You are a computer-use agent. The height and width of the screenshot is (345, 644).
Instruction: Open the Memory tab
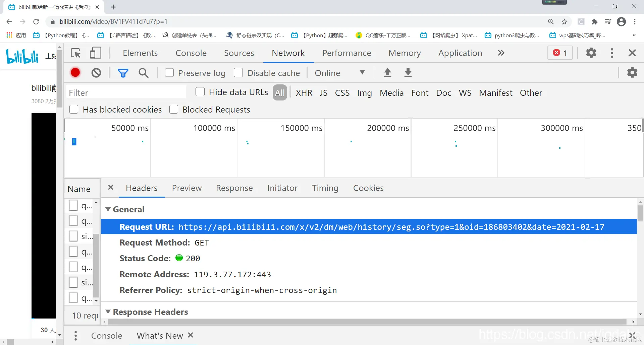coord(405,53)
